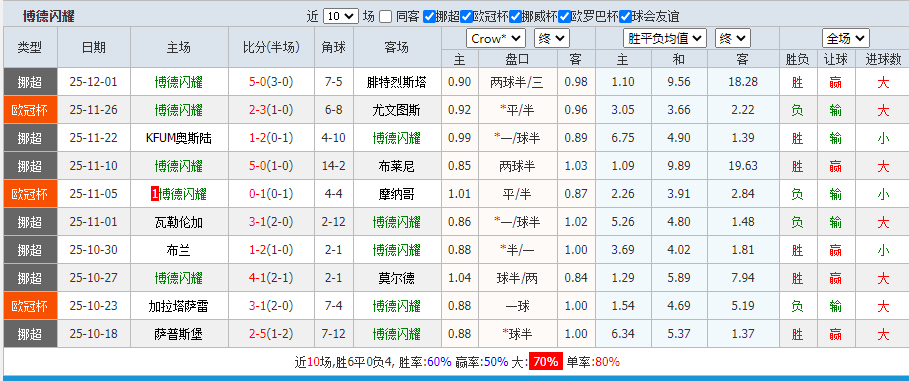Click the 进球数 column header
Viewport: 909px width, 381px height.
point(883,59)
